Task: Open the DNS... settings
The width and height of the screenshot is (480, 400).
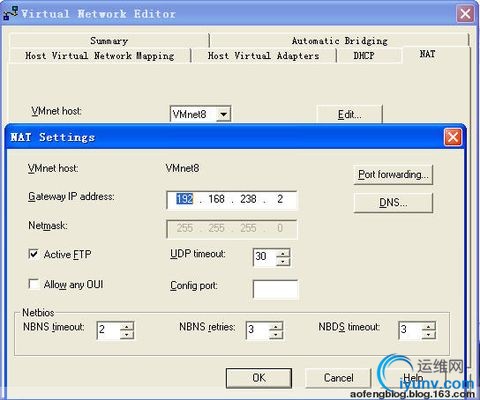Action: tap(393, 203)
